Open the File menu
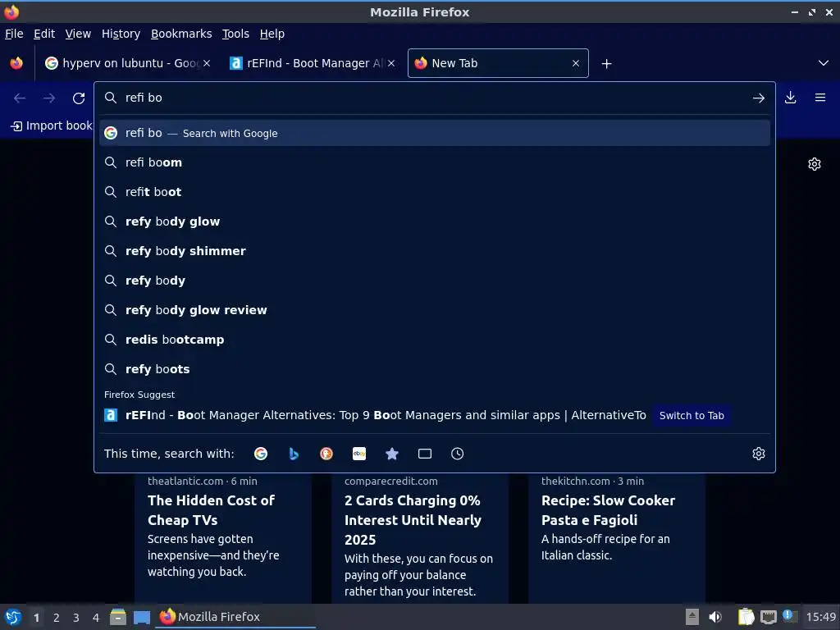Screen dimensions: 840x630 click(14, 34)
